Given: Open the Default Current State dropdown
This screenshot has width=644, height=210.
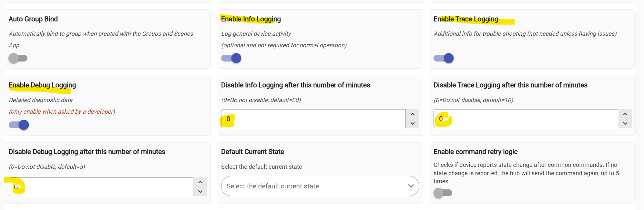Looking at the screenshot, I should 320,186.
